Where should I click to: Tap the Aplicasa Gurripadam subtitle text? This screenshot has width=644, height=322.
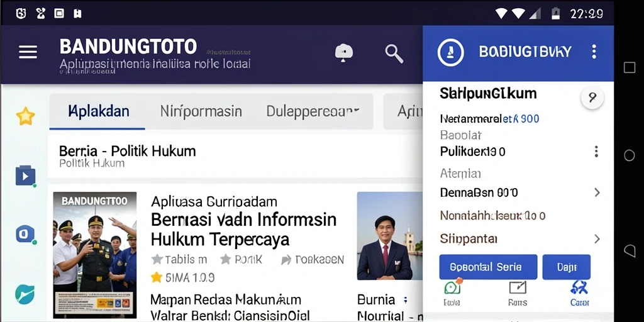[214, 202]
